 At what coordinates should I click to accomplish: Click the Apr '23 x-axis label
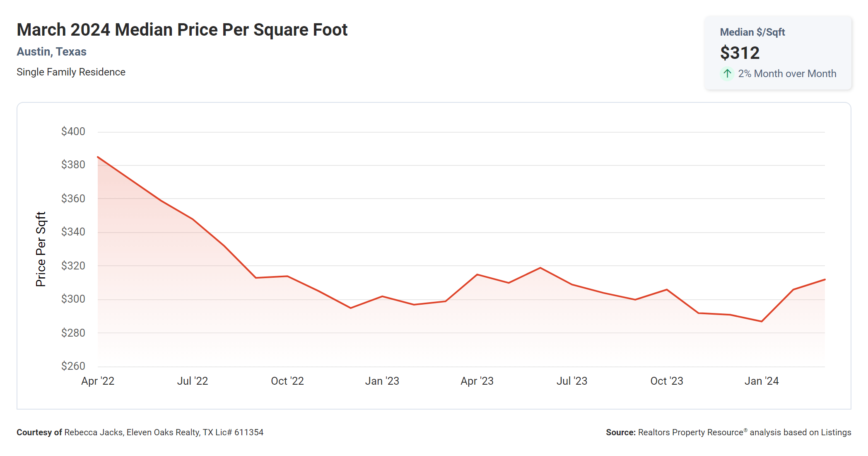tap(477, 381)
